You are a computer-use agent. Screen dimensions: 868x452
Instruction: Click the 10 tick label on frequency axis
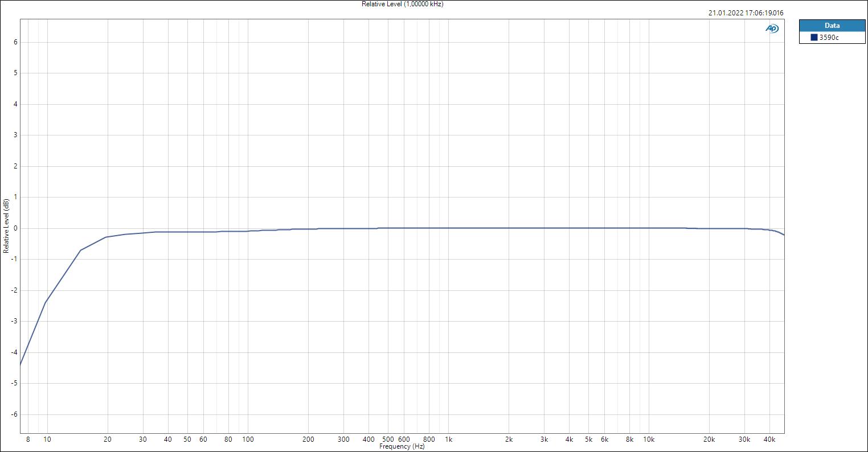pyautogui.click(x=47, y=439)
